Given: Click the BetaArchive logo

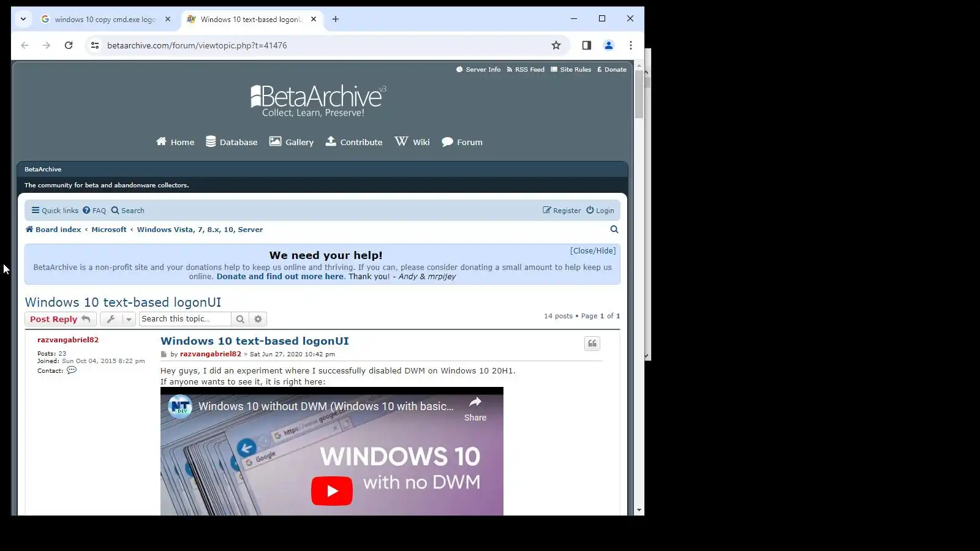Looking at the screenshot, I should pyautogui.click(x=318, y=101).
